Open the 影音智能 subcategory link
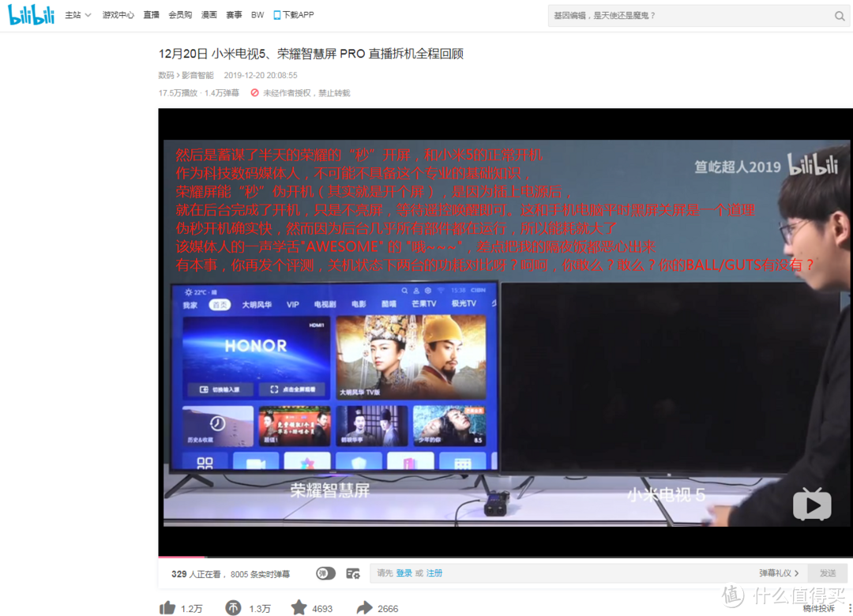The height and width of the screenshot is (616, 853). [197, 75]
